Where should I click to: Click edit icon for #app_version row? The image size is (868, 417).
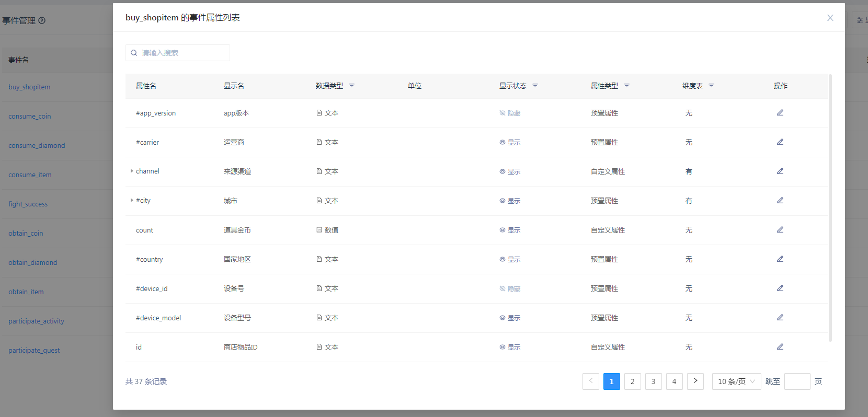pos(780,113)
